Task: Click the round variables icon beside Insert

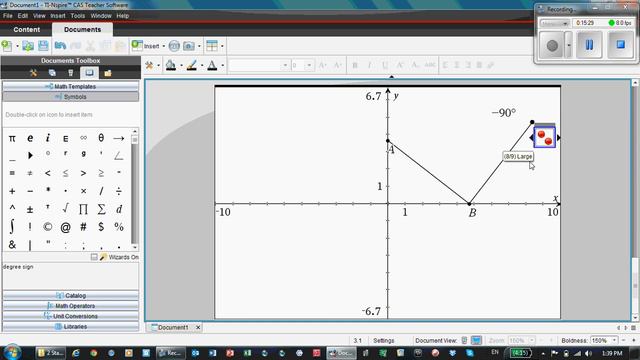Action: click(174, 46)
